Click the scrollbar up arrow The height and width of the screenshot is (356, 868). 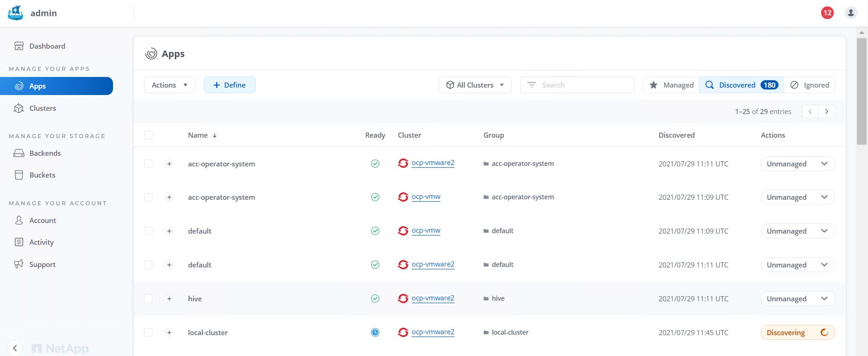click(862, 33)
